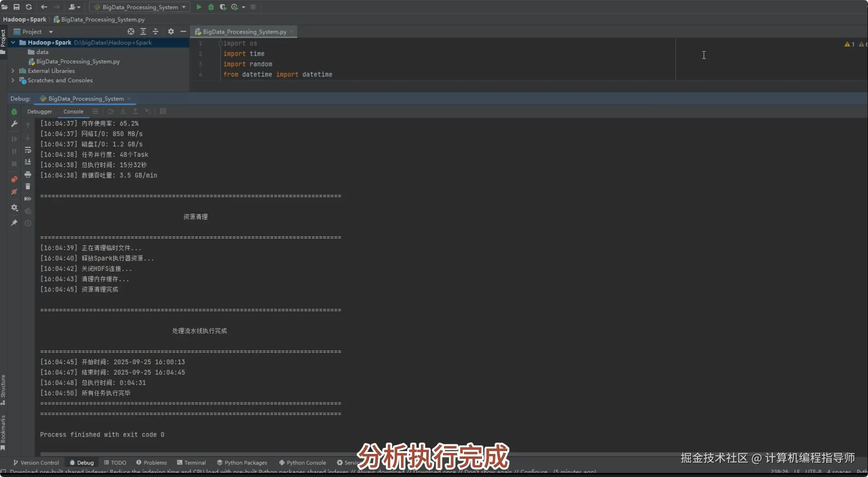Screen dimensions: 868x477
Task: Hide the Project panel with the minus icon
Action: (183, 31)
